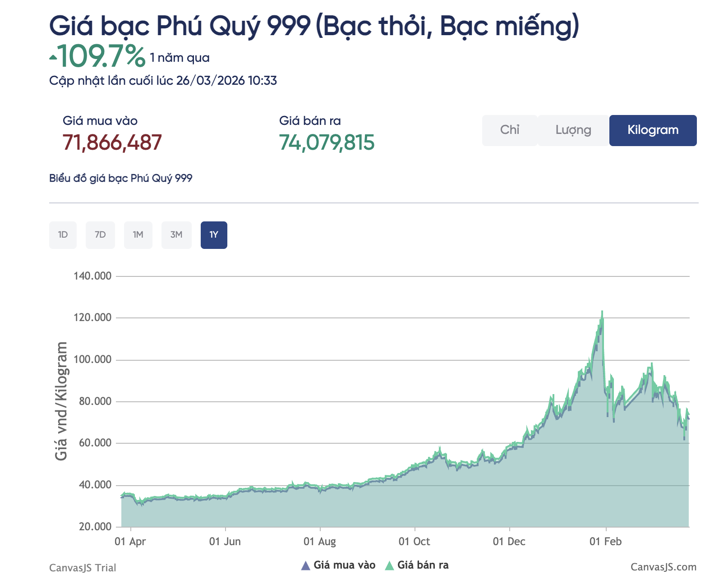Select the 1M time range
This screenshot has width=728, height=588.
tap(138, 235)
